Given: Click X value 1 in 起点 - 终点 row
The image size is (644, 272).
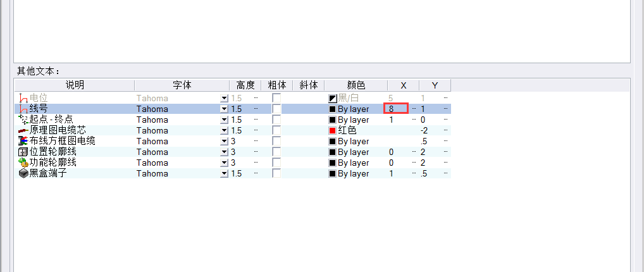Looking at the screenshot, I should [392, 120].
